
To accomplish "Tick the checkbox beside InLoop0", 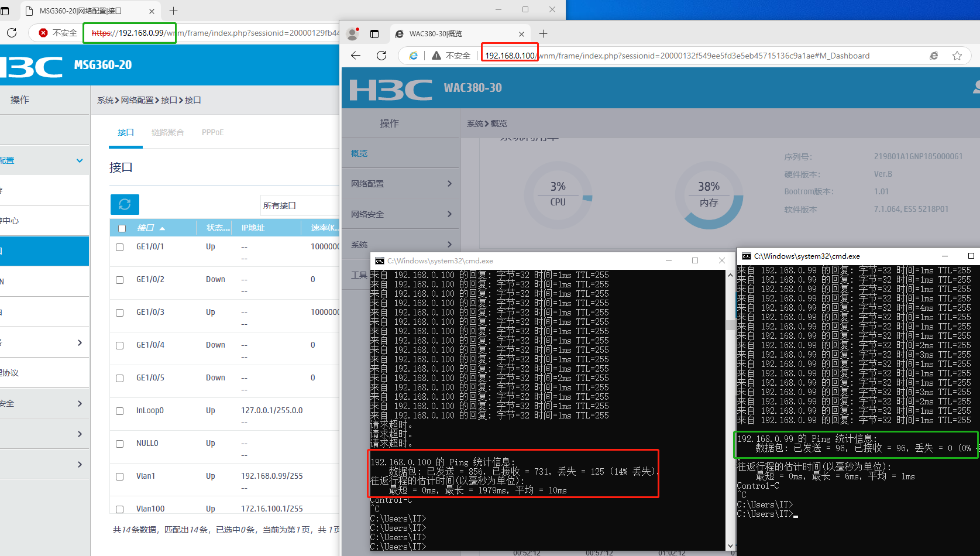I will click(x=120, y=411).
